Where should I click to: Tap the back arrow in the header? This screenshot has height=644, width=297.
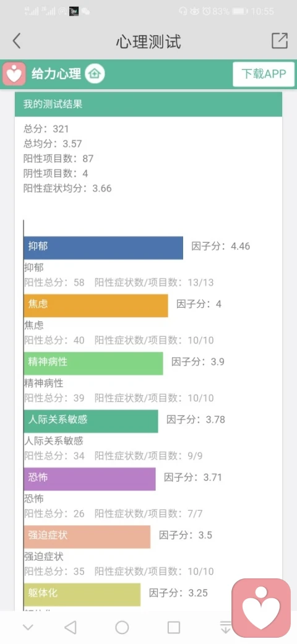click(17, 41)
